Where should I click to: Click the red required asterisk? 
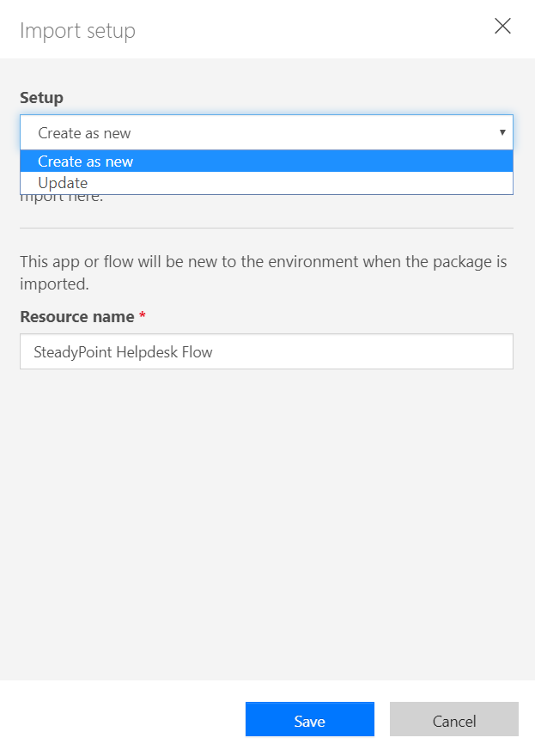(x=143, y=315)
